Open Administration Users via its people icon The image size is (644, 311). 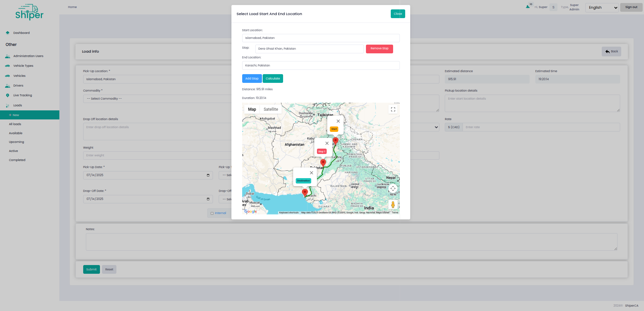click(x=7, y=56)
